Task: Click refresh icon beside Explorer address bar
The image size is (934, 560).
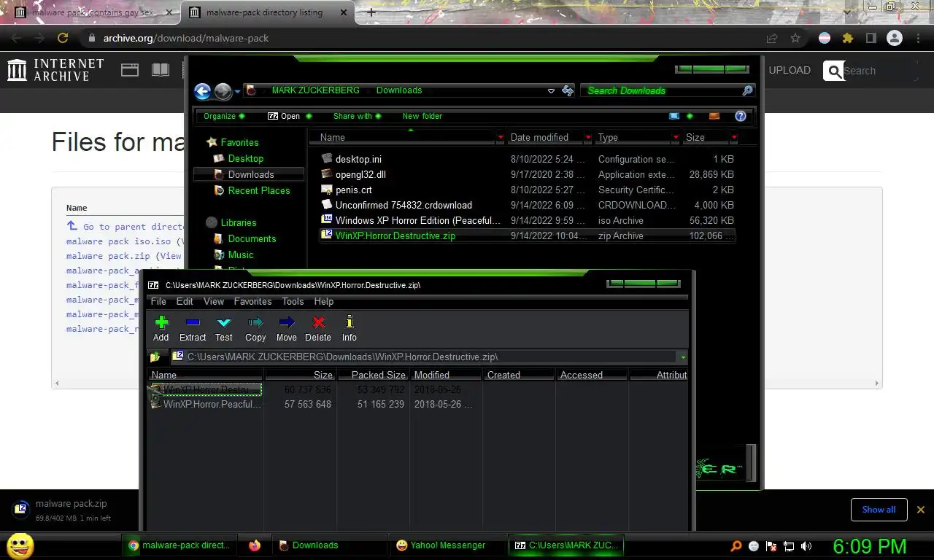Action: [568, 90]
